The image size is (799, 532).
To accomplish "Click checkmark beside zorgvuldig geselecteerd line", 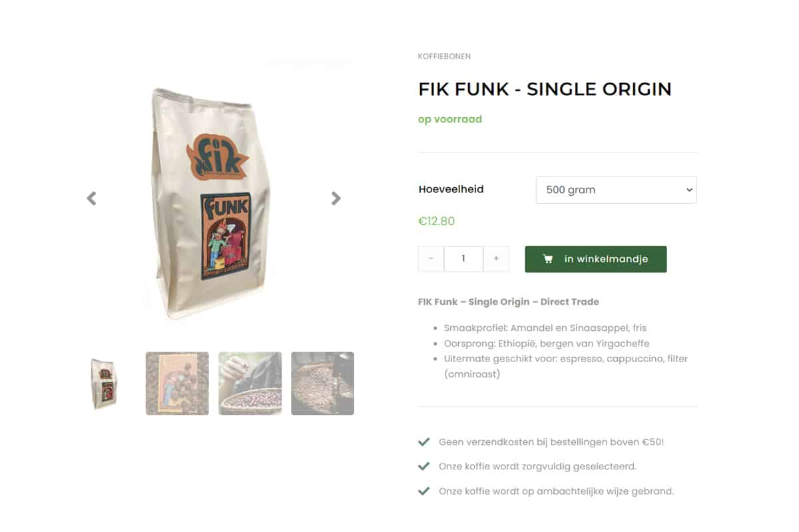I will 423,466.
